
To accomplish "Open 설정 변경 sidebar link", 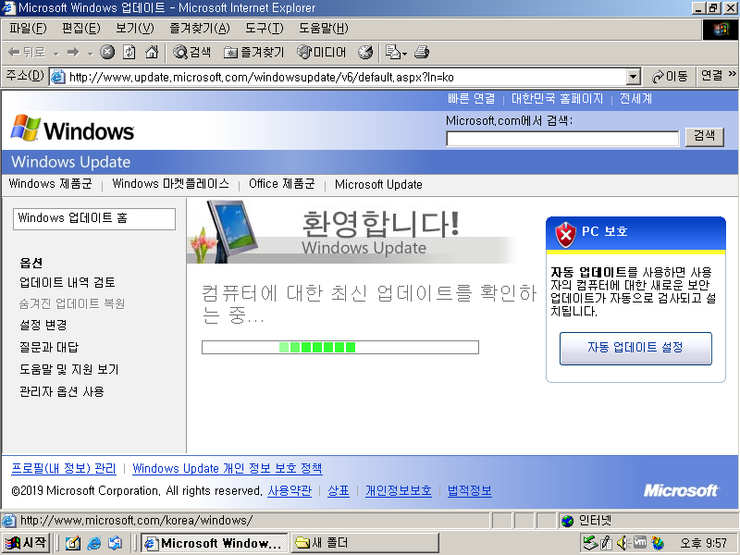I will point(43,325).
